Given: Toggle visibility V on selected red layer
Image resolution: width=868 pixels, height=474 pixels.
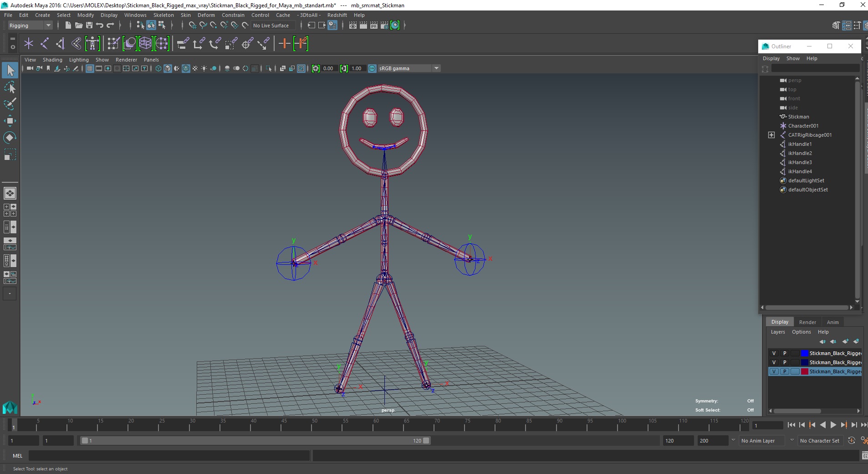Looking at the screenshot, I should pos(774,371).
